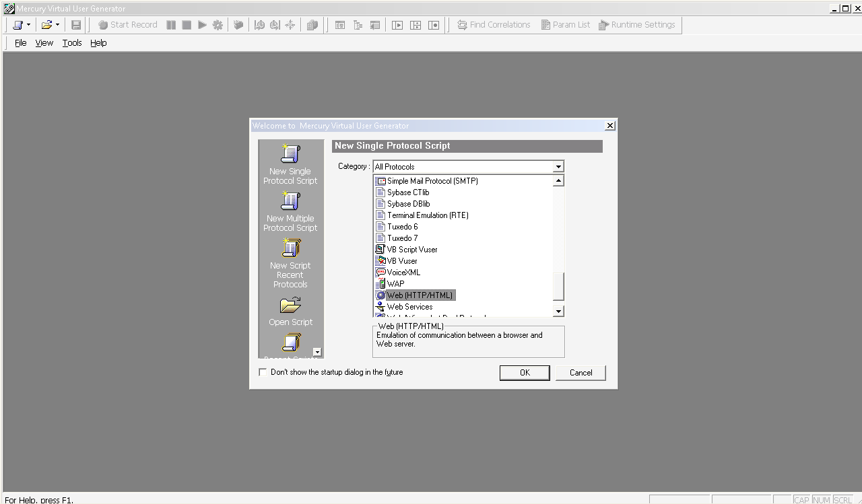Click the boxed play-triangle view icon

397,25
